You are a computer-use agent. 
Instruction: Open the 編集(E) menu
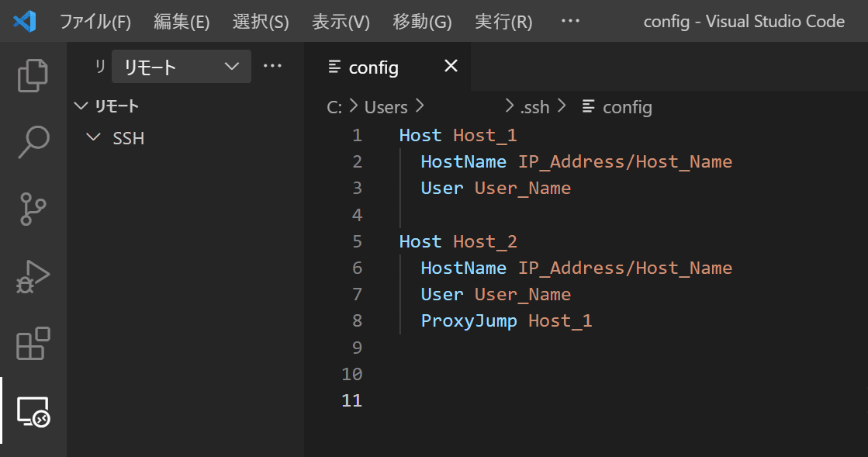click(x=182, y=22)
